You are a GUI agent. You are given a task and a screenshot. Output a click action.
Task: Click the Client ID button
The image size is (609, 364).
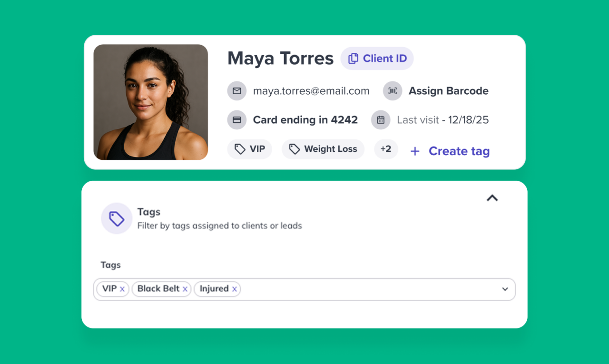377,59
